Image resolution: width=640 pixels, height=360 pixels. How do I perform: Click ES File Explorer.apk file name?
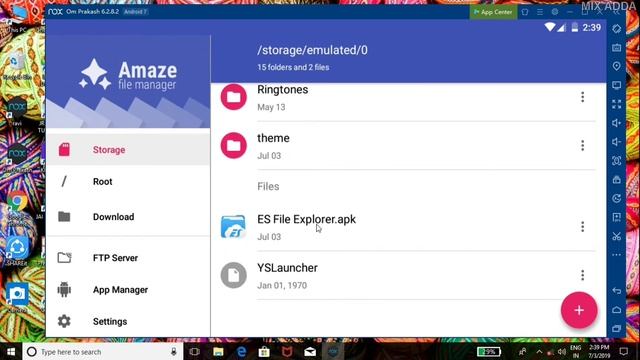tap(306, 219)
